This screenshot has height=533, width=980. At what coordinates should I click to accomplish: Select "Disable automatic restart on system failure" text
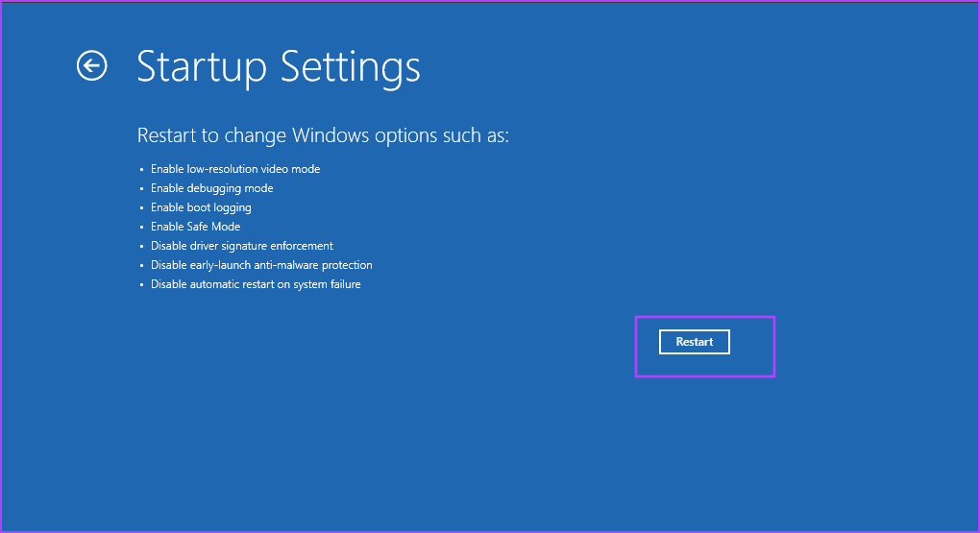point(256,284)
